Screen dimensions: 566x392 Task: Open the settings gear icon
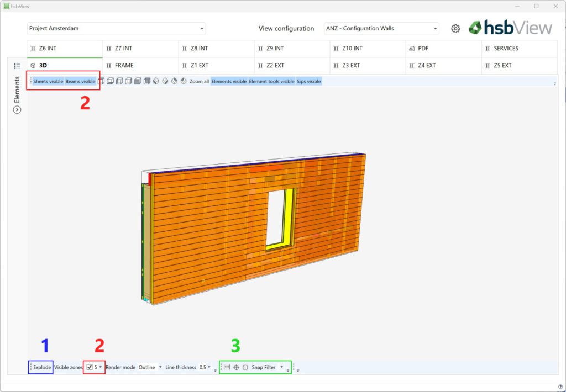(455, 29)
